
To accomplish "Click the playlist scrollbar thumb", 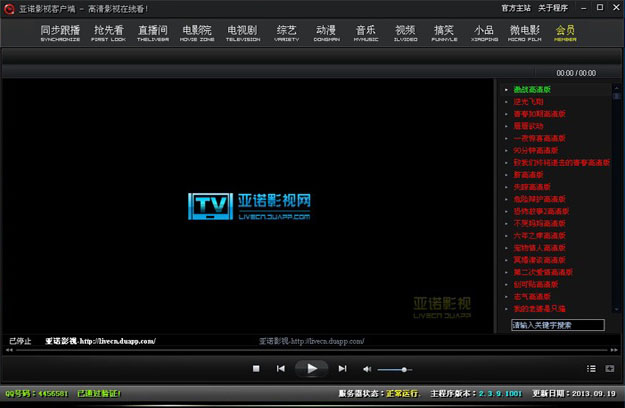I will coord(617,96).
